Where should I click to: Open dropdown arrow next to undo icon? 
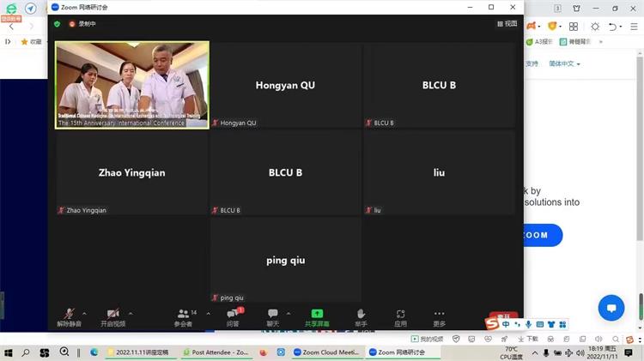click(621, 27)
